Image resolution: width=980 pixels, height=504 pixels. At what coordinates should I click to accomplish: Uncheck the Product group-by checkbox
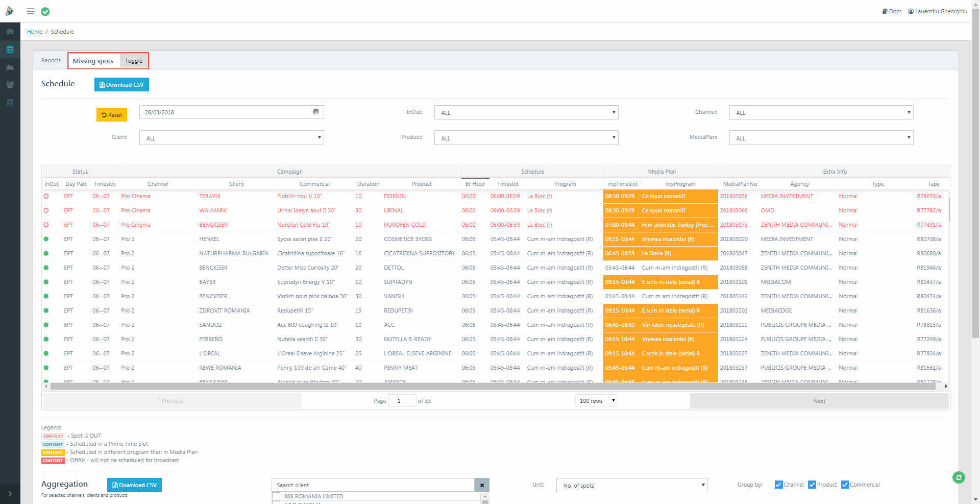click(x=812, y=485)
